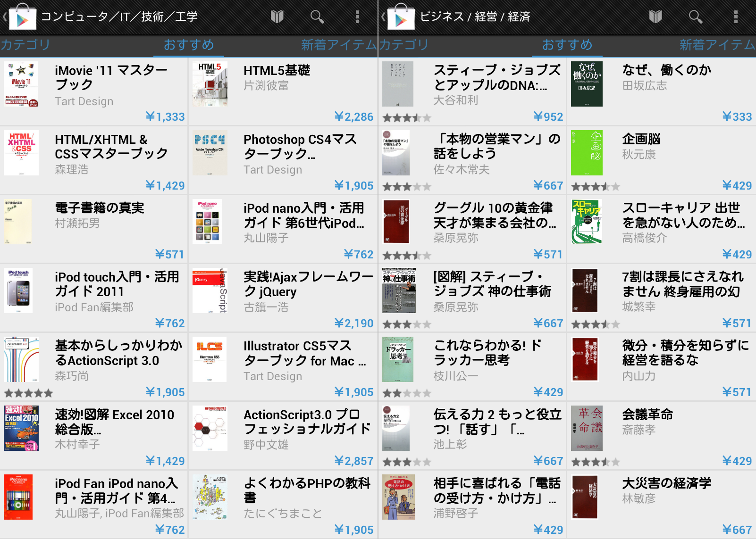Open the 速効!図解 Excel 2010 book cover
Screen dimensions: 756x539
click(x=21, y=428)
